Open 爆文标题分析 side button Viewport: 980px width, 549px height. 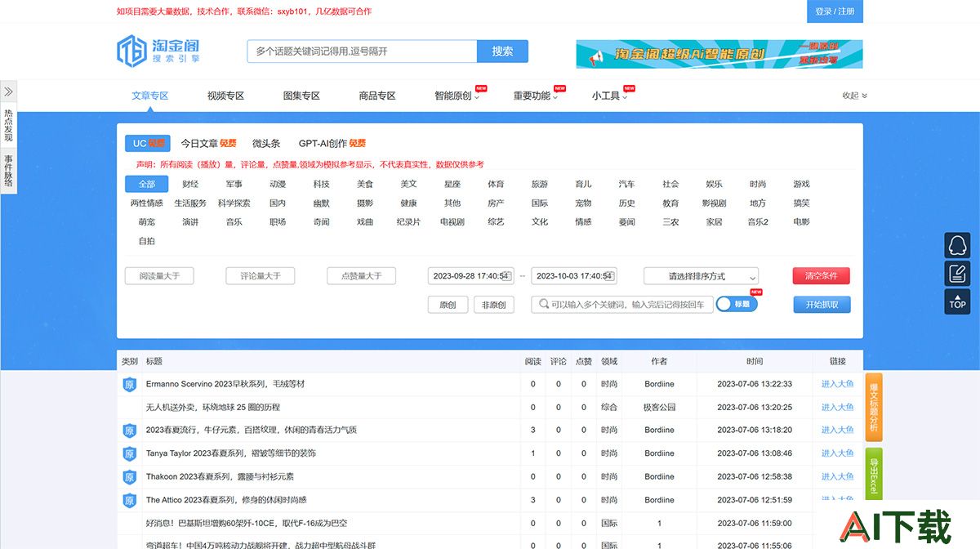[873, 407]
